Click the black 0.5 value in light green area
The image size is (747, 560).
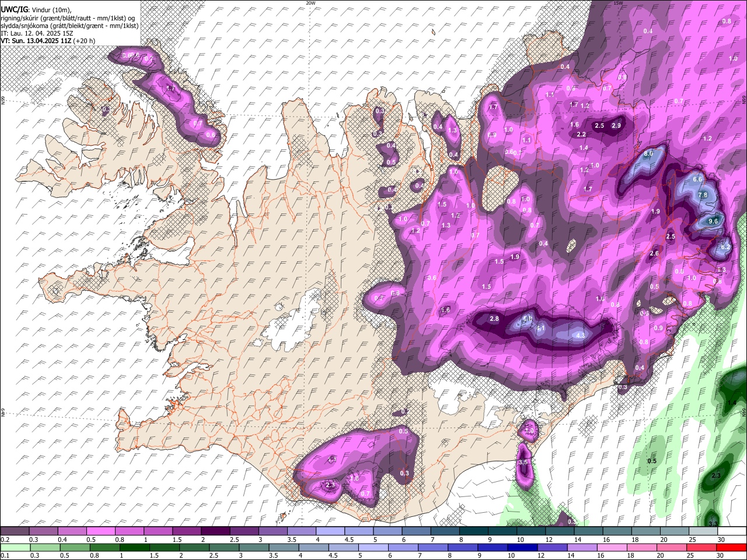click(652, 461)
